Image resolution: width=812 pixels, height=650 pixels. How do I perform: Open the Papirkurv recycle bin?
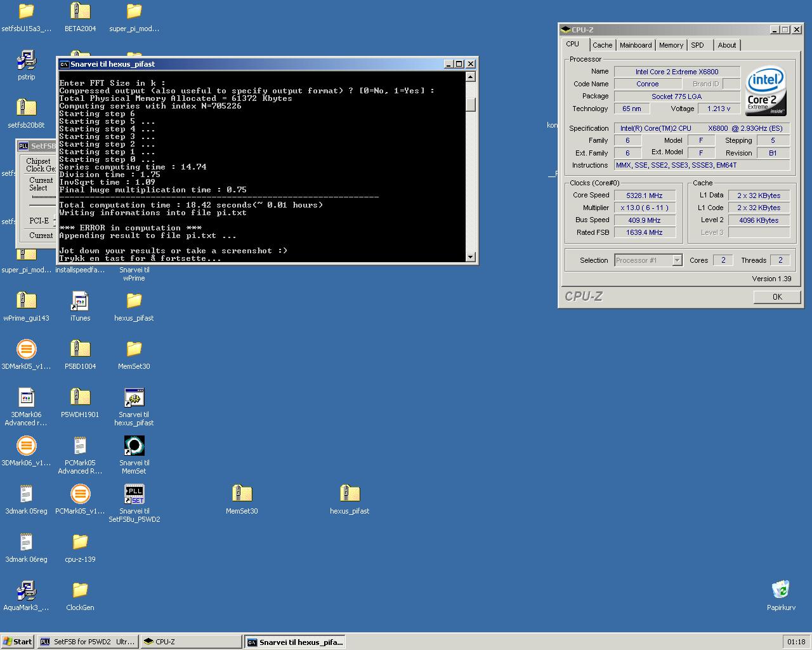780,590
